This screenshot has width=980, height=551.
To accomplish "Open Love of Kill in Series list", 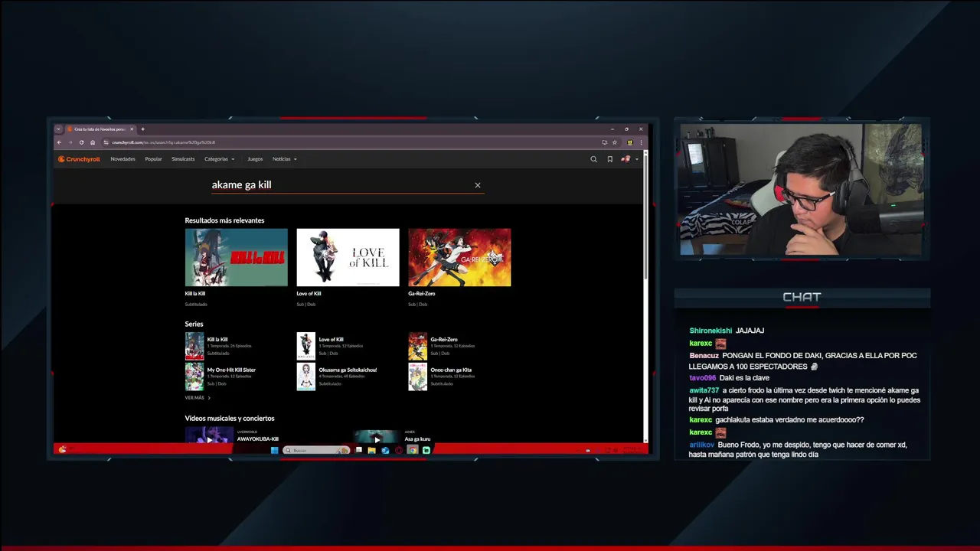I will pyautogui.click(x=332, y=340).
